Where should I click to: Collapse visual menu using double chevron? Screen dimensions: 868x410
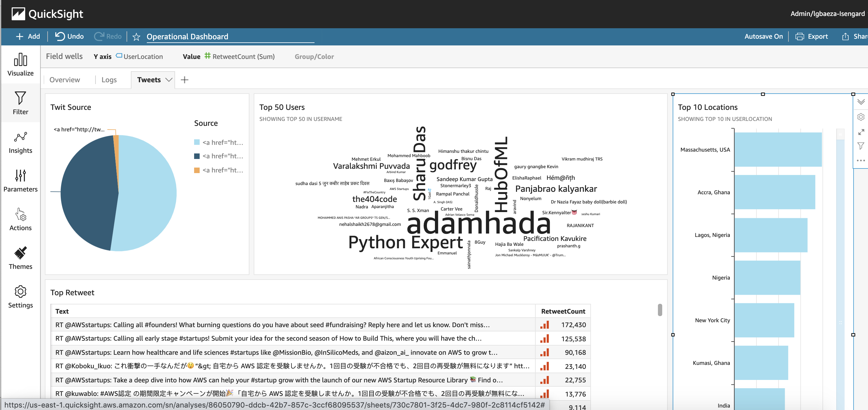pos(861,102)
